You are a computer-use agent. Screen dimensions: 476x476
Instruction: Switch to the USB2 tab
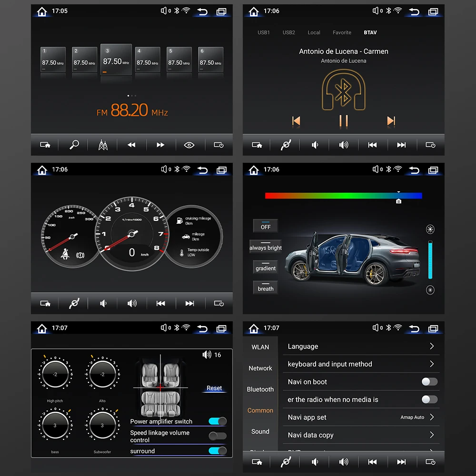pyautogui.click(x=289, y=32)
